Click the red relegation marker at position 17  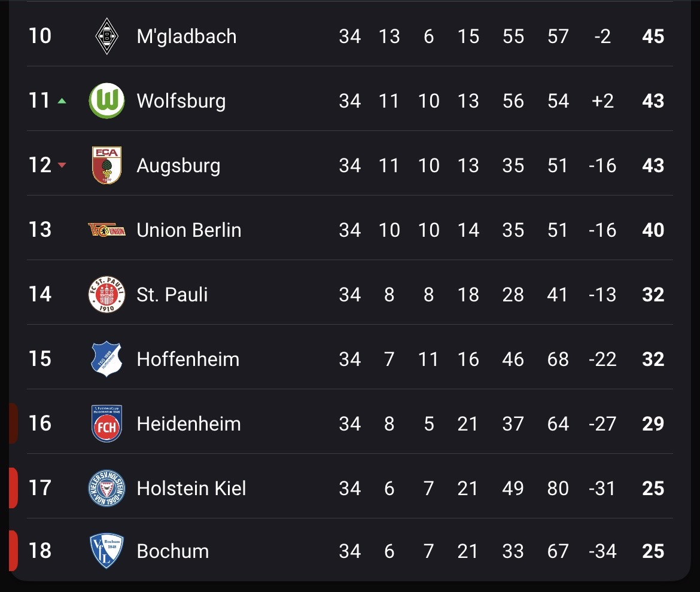(13, 488)
